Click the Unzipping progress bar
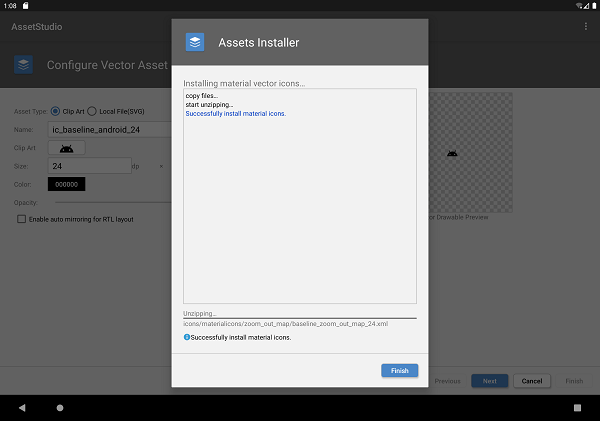Viewport: 600px width, 421px height. click(x=300, y=318)
